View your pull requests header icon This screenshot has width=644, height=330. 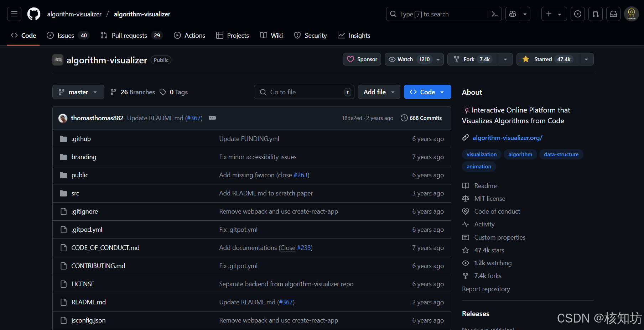point(596,14)
